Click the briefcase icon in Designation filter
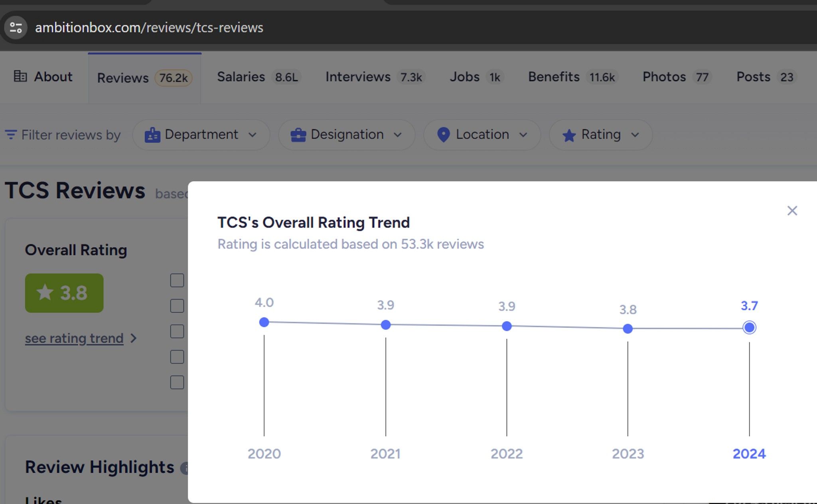 (298, 135)
